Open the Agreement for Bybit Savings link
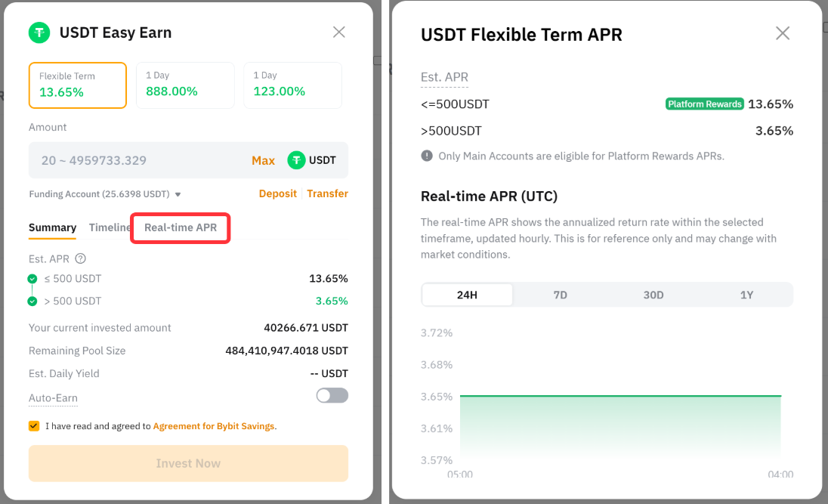828x504 pixels. (213, 426)
